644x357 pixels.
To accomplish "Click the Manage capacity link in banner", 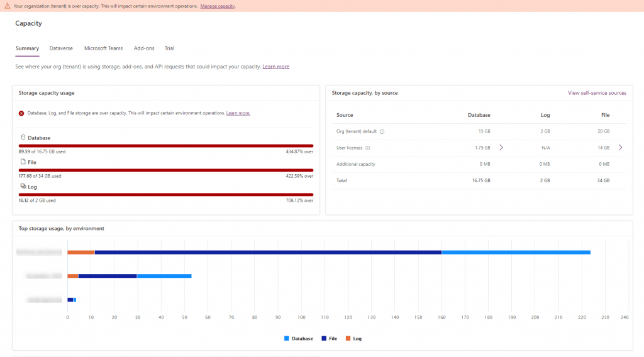I will (217, 6).
